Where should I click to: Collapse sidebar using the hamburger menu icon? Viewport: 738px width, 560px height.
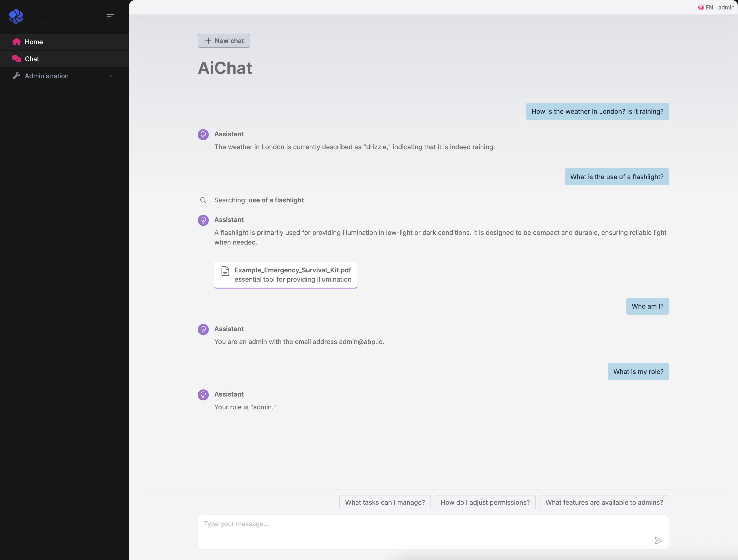[x=110, y=16]
